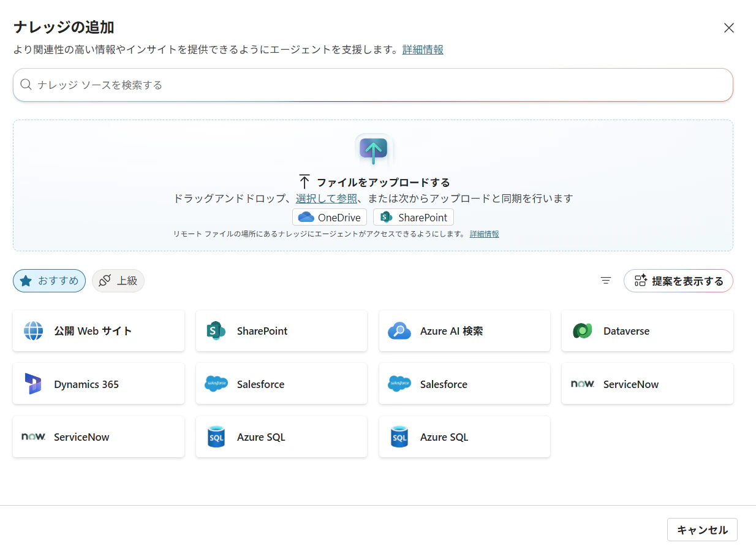The height and width of the screenshot is (548, 756).
Task: Choose the ServiceNow card below Dynamics 365
Action: click(x=99, y=437)
